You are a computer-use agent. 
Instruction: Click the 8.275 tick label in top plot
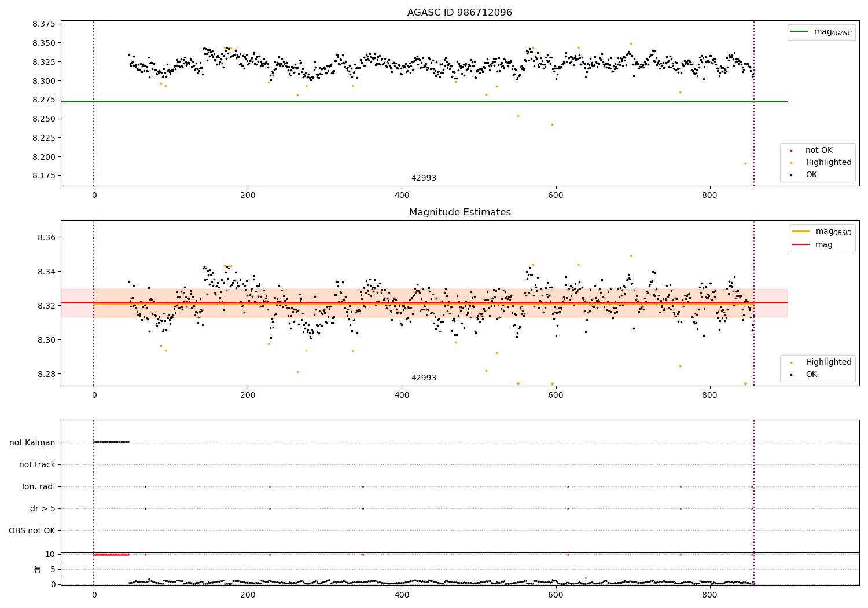click(43, 100)
